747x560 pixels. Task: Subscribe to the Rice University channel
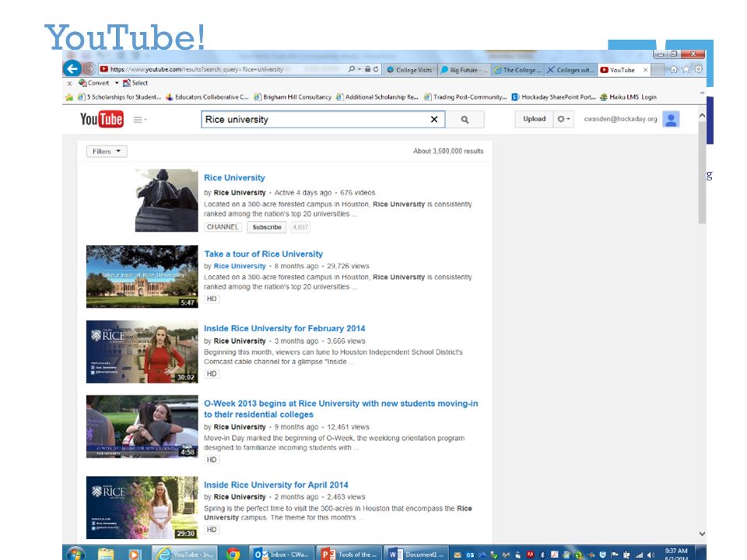click(267, 227)
